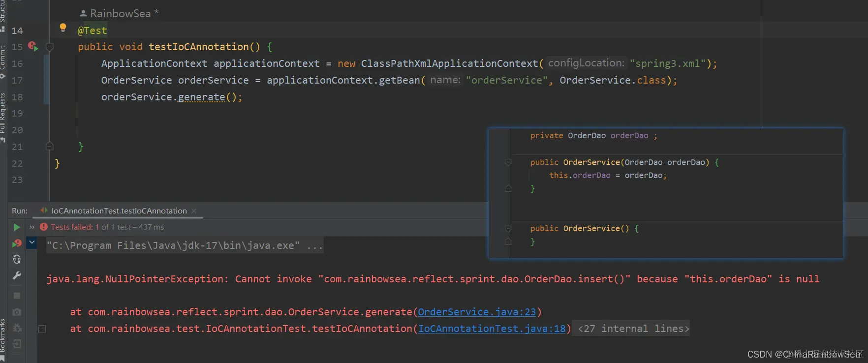The height and width of the screenshot is (363, 868).
Task: Expand the folded '27 internal lines' text
Action: click(x=634, y=329)
